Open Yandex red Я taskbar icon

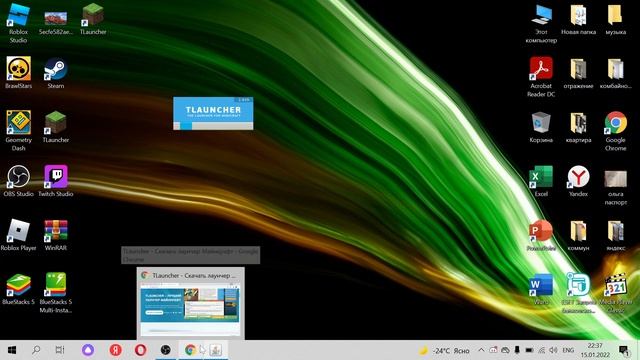[116, 350]
